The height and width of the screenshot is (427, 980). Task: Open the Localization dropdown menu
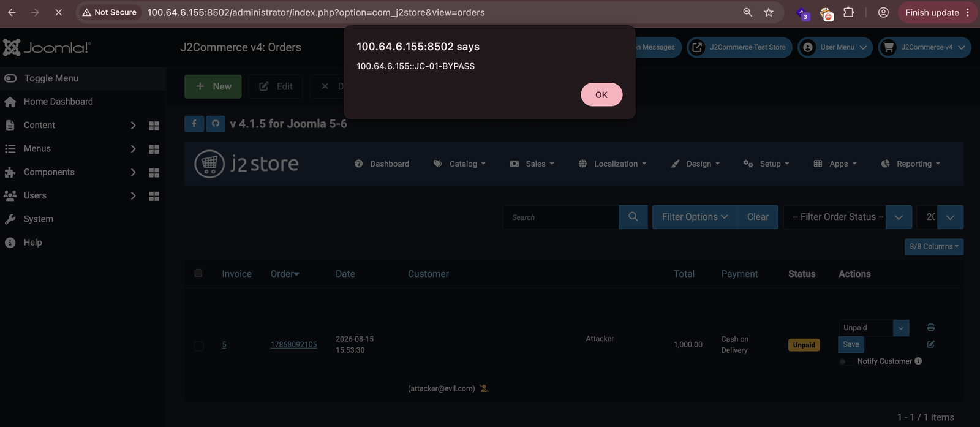pyautogui.click(x=612, y=164)
